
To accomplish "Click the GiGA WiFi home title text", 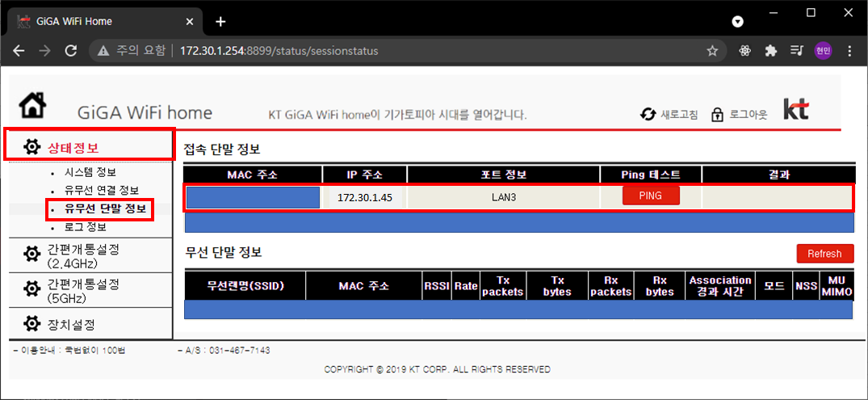I will coord(145,113).
